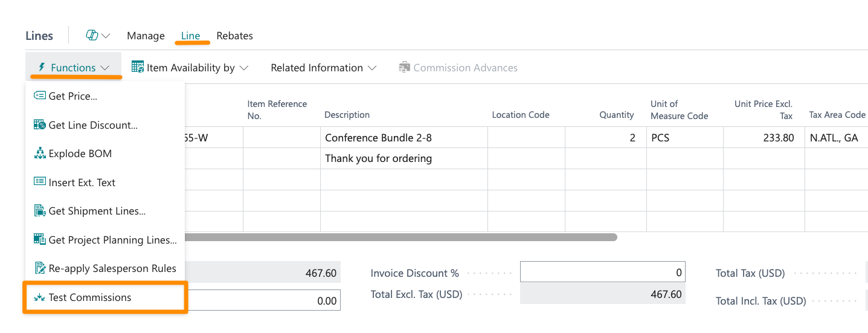Select the Conference Bundle 2-8 description cell
Image resolution: width=868 pixels, height=333 pixels.
click(x=403, y=138)
